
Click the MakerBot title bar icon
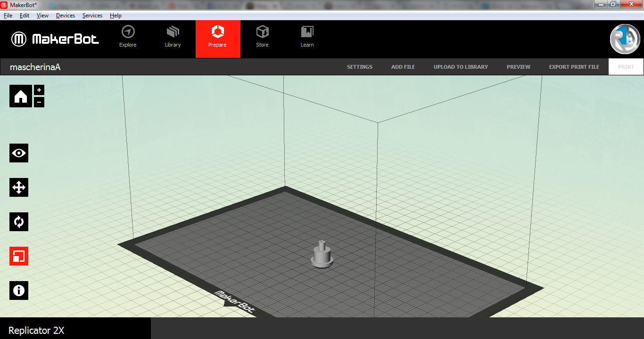click(4, 5)
